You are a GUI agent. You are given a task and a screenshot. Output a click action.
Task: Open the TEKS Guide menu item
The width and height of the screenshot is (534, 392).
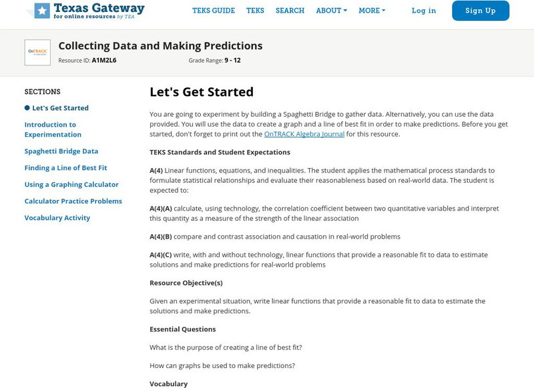[x=214, y=11]
